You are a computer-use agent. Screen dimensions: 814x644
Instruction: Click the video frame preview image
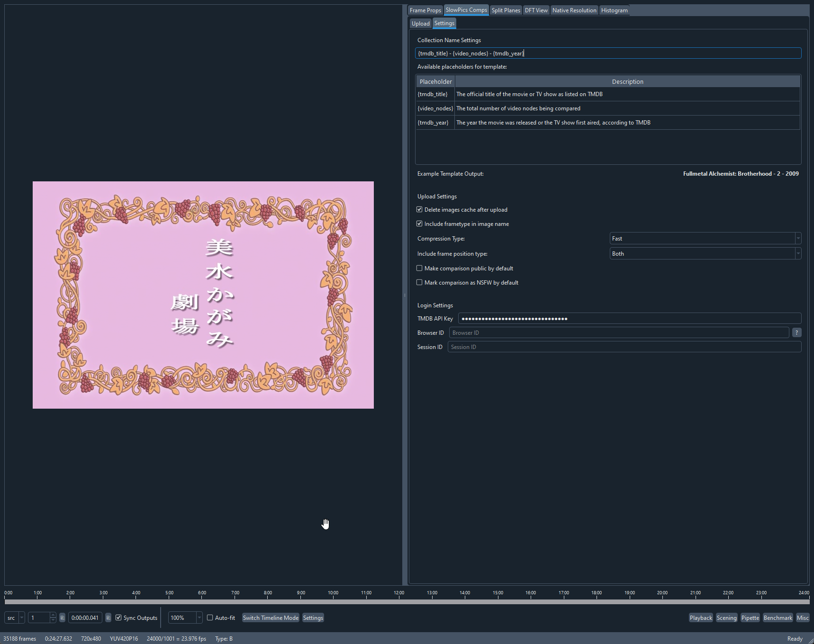click(203, 295)
